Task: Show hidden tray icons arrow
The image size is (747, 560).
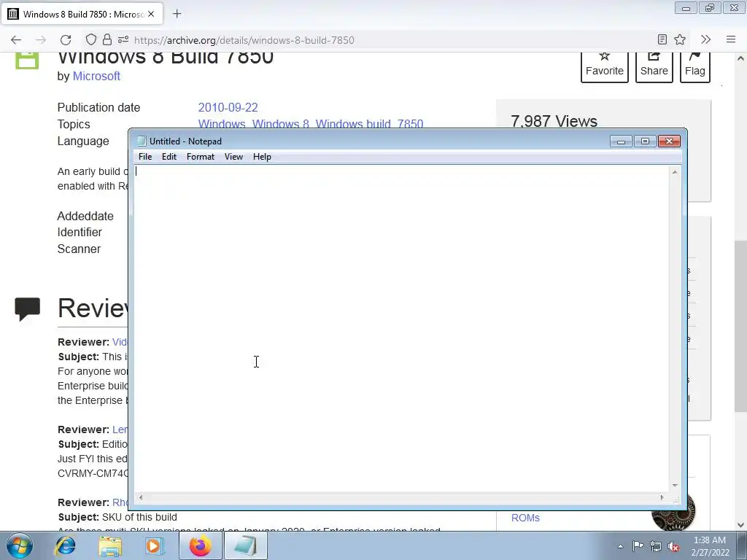Action: coord(620,546)
